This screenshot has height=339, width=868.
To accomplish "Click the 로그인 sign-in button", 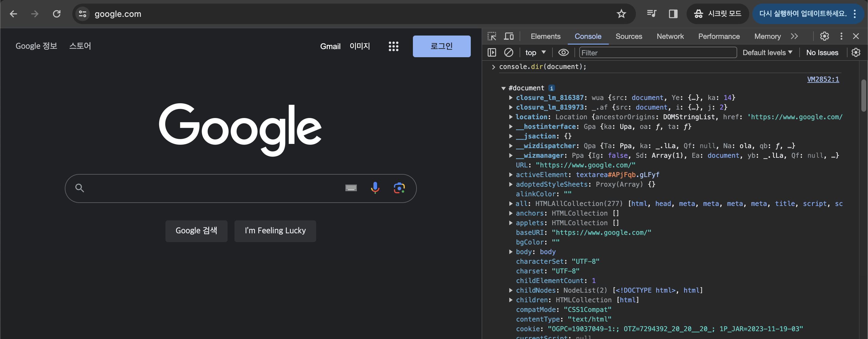I will point(442,46).
